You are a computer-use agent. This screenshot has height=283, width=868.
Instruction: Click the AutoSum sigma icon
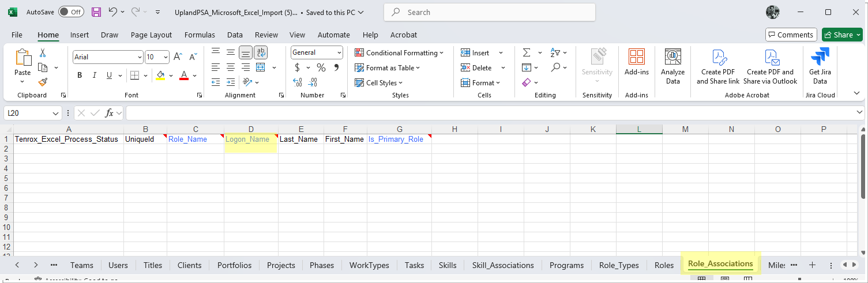coord(527,52)
